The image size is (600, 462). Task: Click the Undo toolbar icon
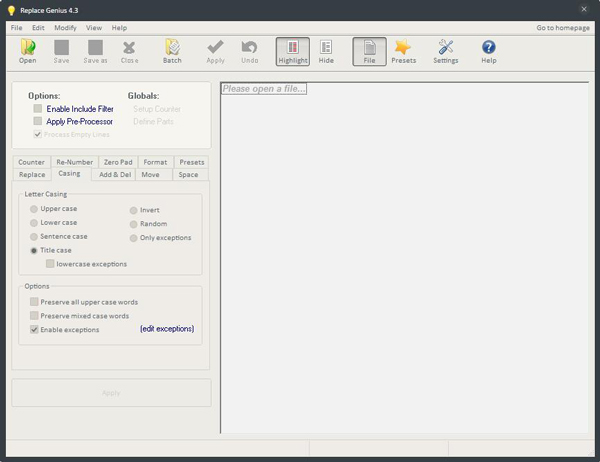(x=249, y=51)
